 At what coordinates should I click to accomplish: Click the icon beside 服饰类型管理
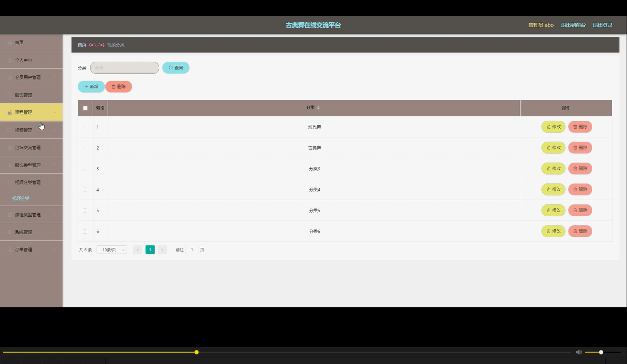(x=10, y=165)
